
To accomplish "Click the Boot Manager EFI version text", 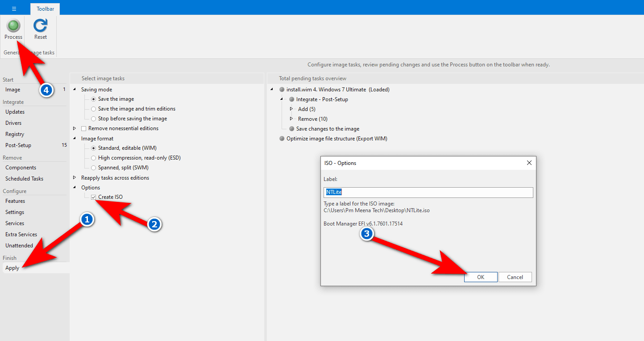I will tap(363, 224).
